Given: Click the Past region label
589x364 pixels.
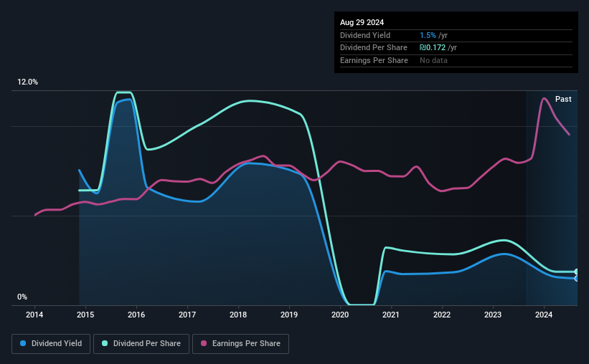Looking at the screenshot, I should (563, 99).
